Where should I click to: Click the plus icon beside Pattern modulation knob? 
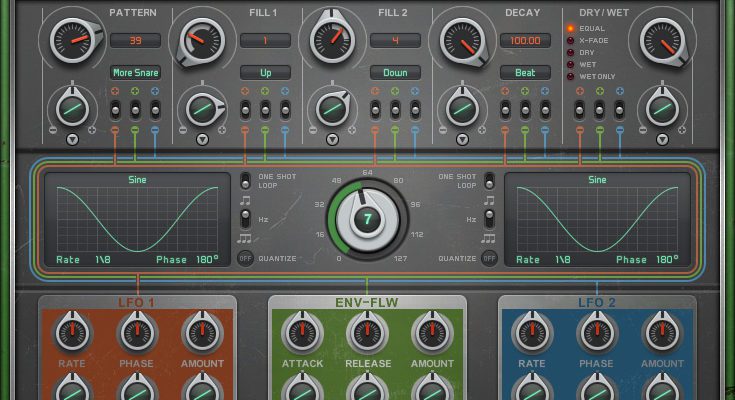(x=92, y=130)
